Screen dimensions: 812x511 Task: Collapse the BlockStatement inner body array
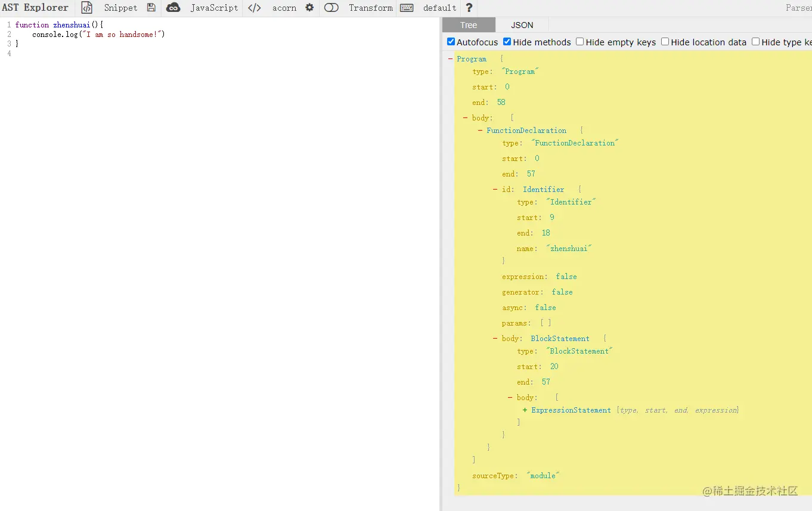(510, 397)
